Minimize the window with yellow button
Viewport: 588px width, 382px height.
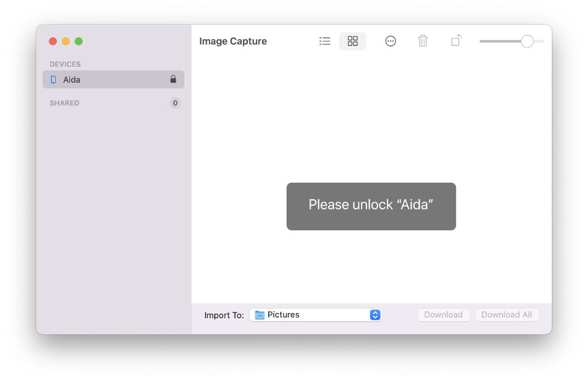(66, 41)
